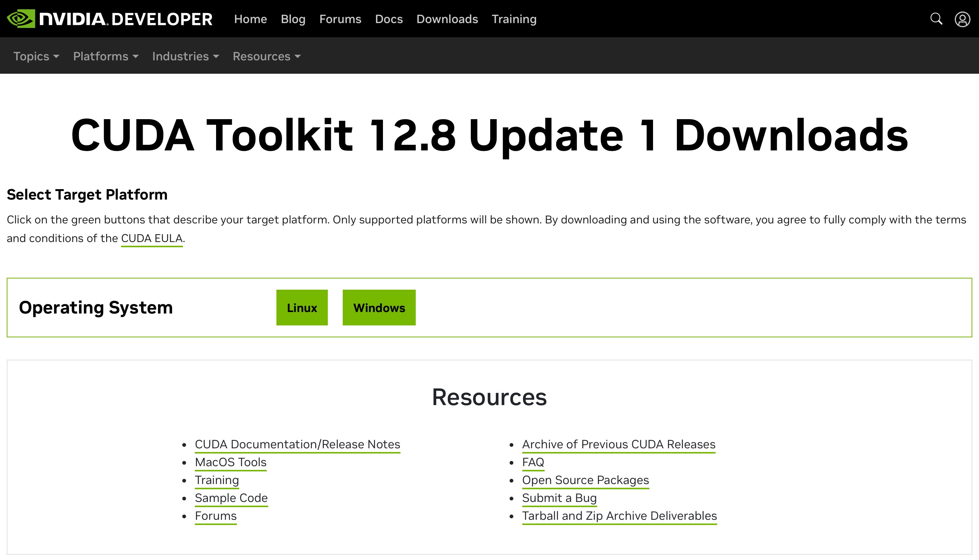Screen dimensions: 979x560
Task: Click the Resources section heading
Action: coord(489,397)
